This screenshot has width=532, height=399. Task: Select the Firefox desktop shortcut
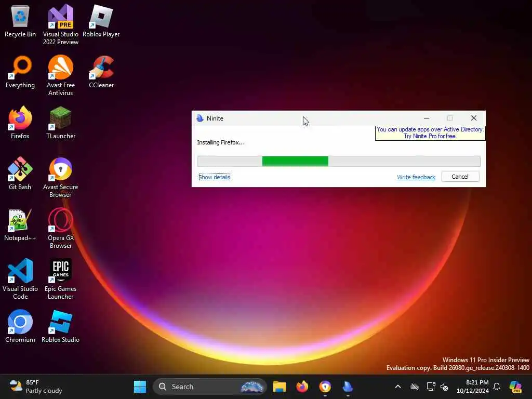coord(20,123)
